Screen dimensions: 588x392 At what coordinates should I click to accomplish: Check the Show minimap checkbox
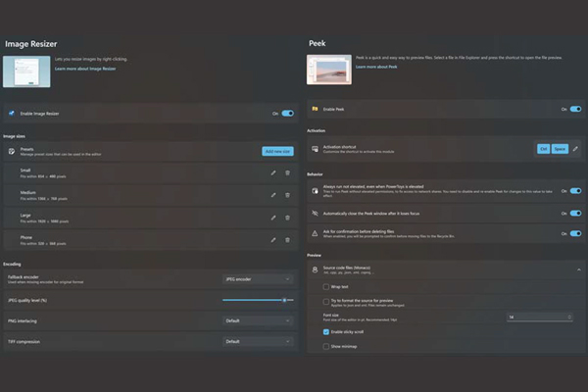click(326, 346)
